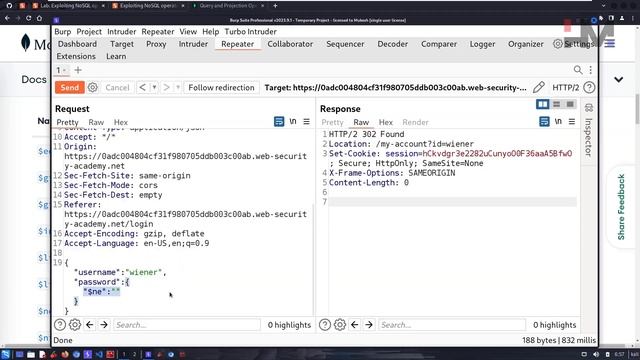The height and width of the screenshot is (360, 640).
Task: Jump to previous response search match
Action: [x=355, y=325]
